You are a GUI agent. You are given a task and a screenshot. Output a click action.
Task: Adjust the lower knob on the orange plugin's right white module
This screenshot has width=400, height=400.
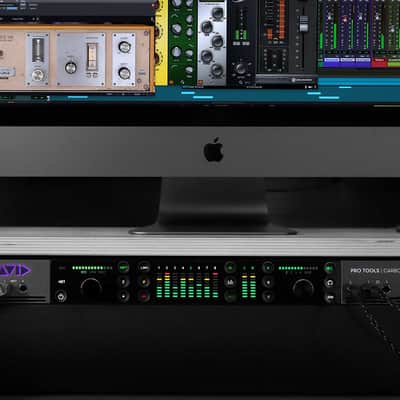tap(124, 73)
